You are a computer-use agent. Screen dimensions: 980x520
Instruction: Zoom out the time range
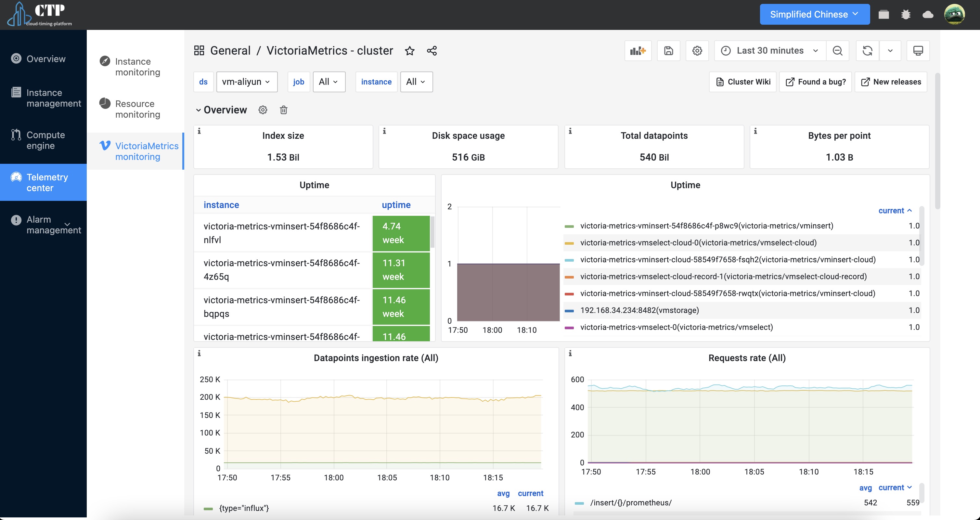click(837, 51)
